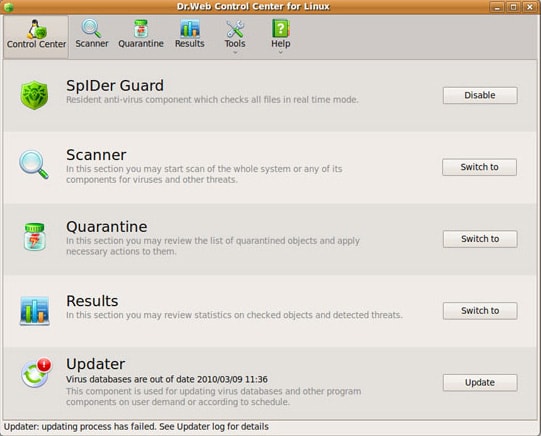The width and height of the screenshot is (541, 436).
Task: Switch to the Scanner section
Action: tap(479, 167)
